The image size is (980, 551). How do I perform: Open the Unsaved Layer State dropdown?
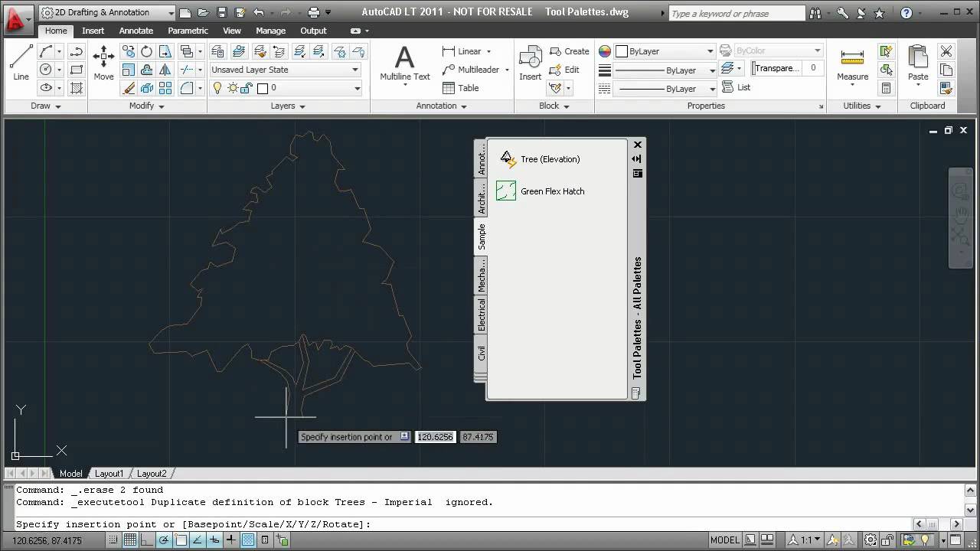coord(285,70)
